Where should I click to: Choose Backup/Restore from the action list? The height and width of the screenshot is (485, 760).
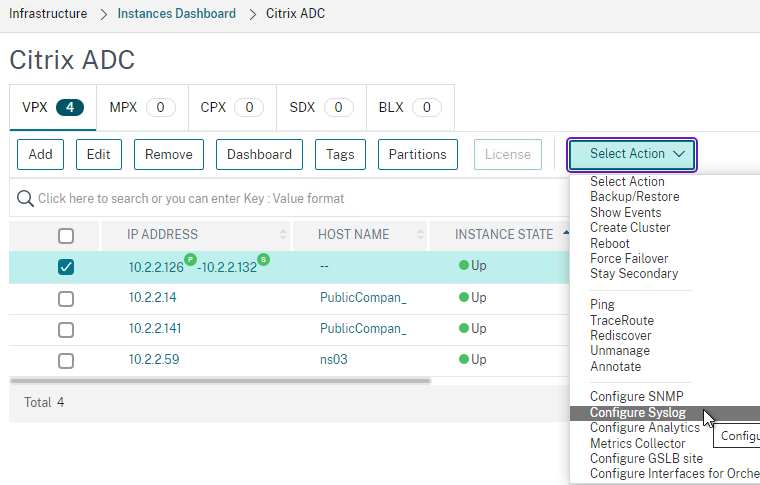coord(634,197)
